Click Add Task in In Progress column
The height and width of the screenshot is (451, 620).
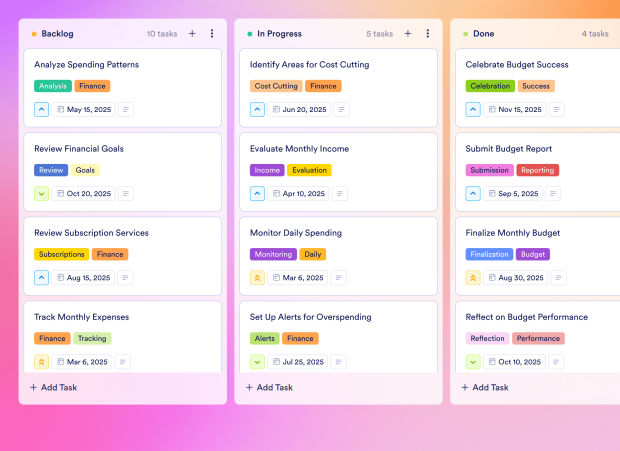269,387
